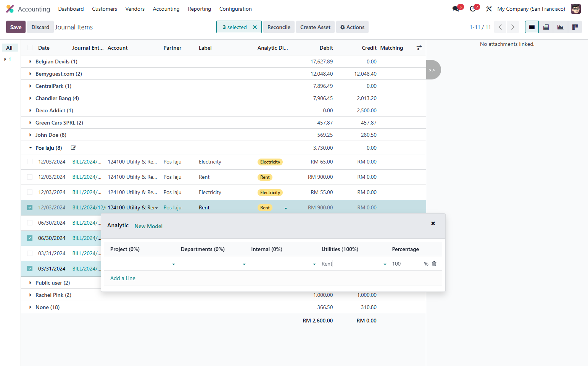588x366 pixels.
Task: Open the New Model link
Action: 148,226
